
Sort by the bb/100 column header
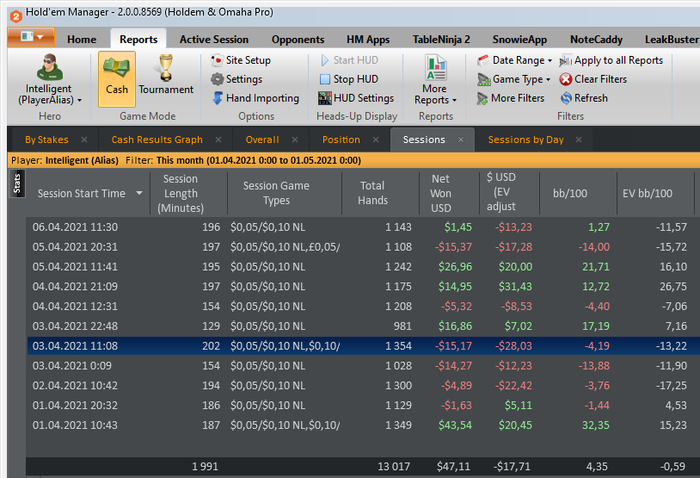coord(570,193)
